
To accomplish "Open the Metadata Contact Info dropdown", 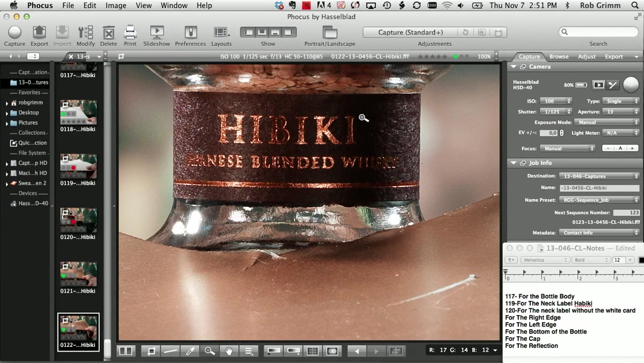I will [x=599, y=233].
